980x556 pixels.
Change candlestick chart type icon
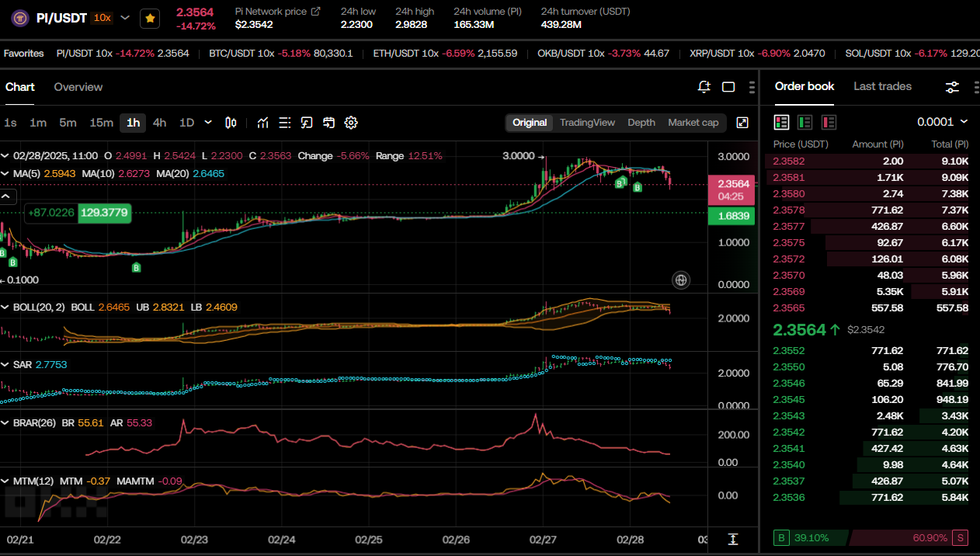point(231,123)
